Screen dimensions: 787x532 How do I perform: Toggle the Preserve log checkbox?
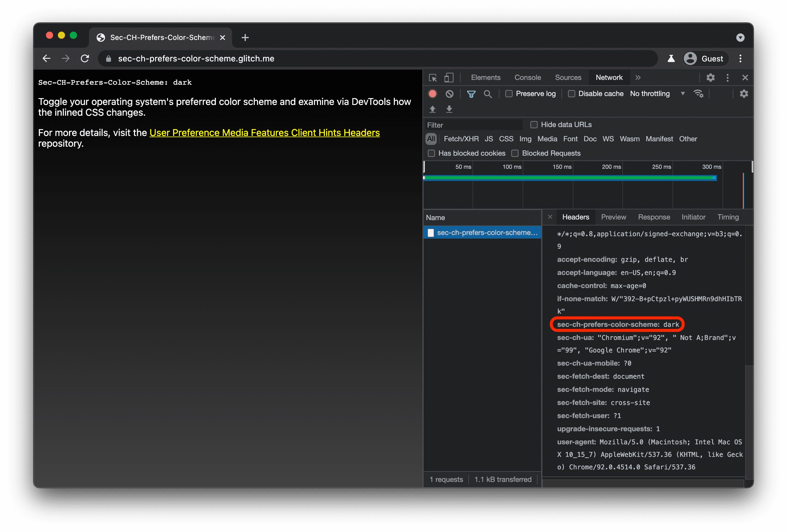tap(509, 93)
